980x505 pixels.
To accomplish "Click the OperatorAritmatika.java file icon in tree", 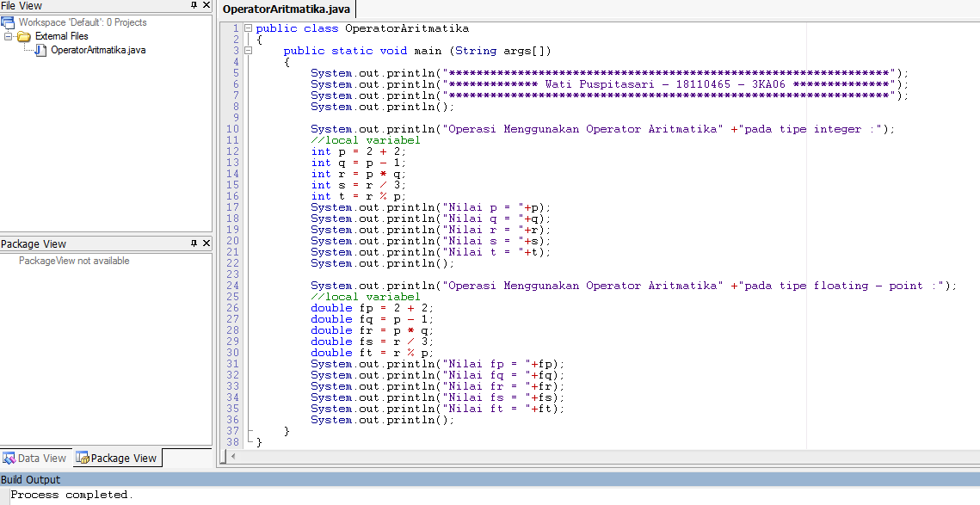I will point(40,50).
